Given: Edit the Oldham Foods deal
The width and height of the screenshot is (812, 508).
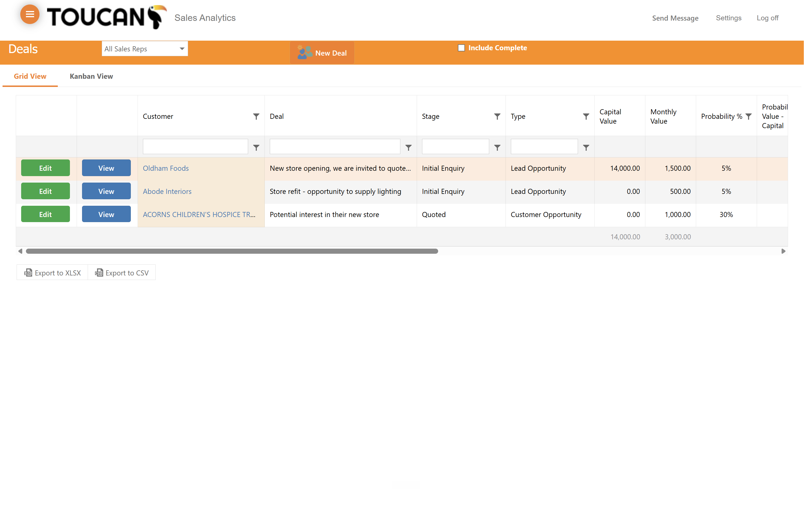Looking at the screenshot, I should 45,168.
